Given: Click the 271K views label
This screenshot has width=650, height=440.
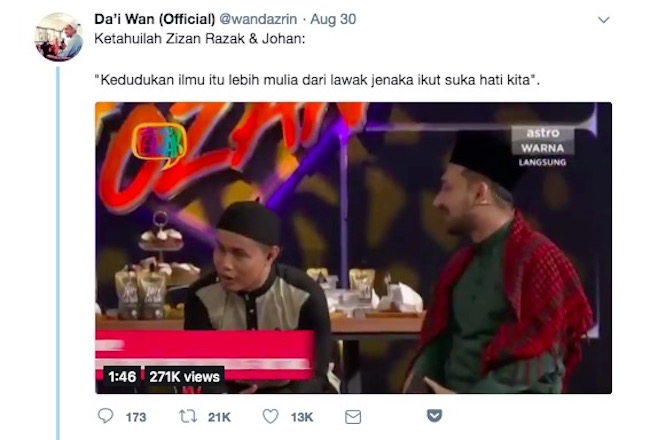Looking at the screenshot, I should pyautogui.click(x=184, y=377).
